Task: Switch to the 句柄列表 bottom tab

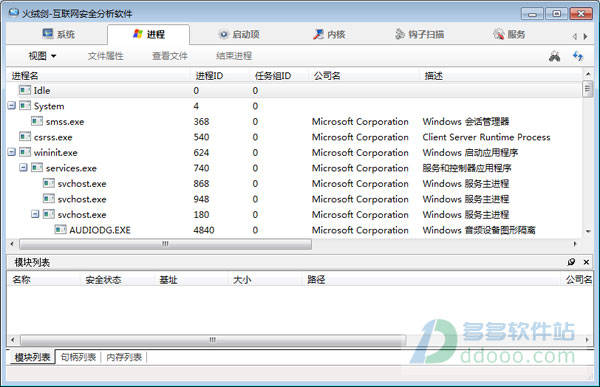Action: point(78,357)
